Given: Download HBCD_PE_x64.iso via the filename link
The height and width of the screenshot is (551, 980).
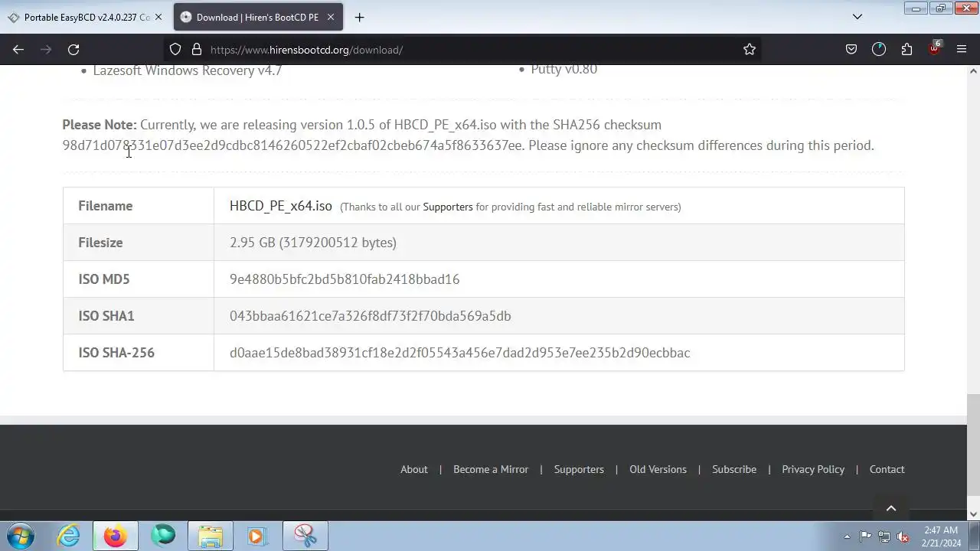Looking at the screenshot, I should [281, 206].
